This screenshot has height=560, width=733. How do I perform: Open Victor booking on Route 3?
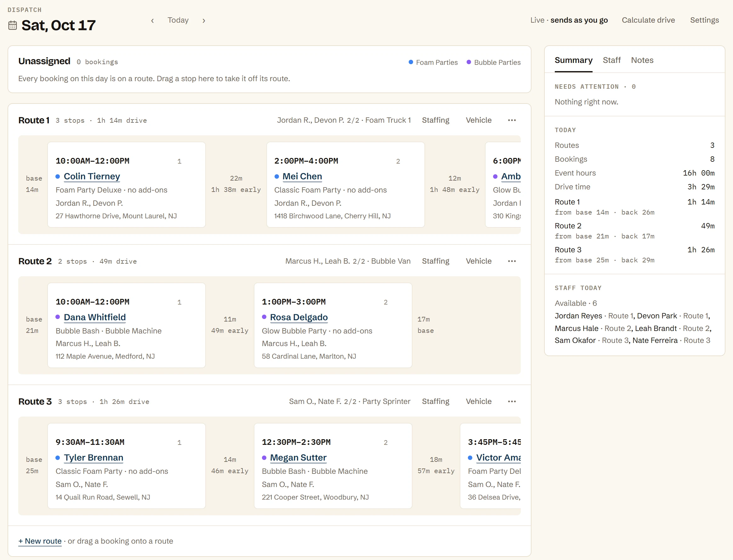(498, 458)
